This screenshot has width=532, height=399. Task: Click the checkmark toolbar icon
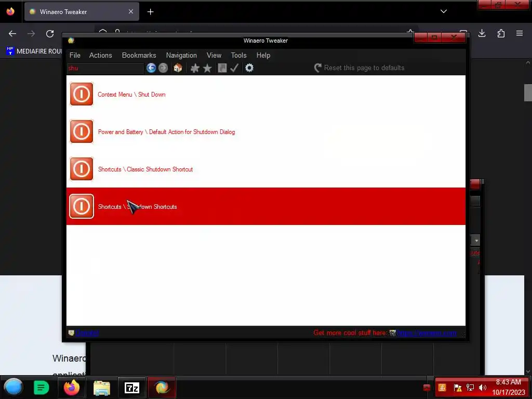[x=234, y=68]
